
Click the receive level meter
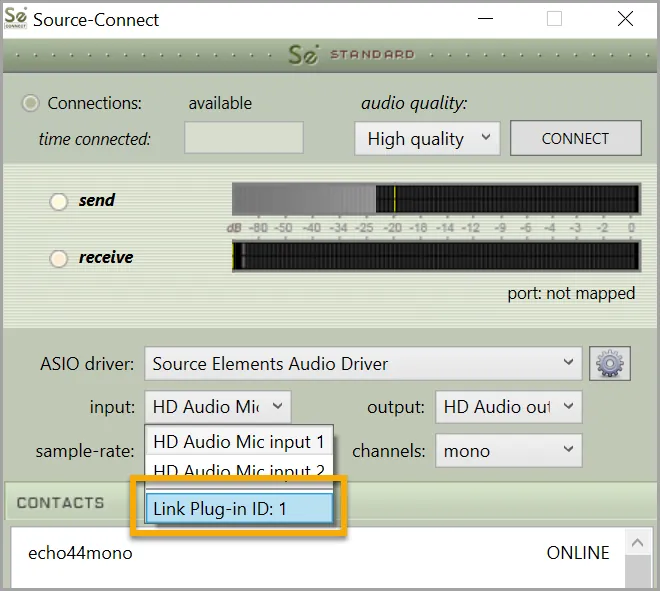[436, 256]
